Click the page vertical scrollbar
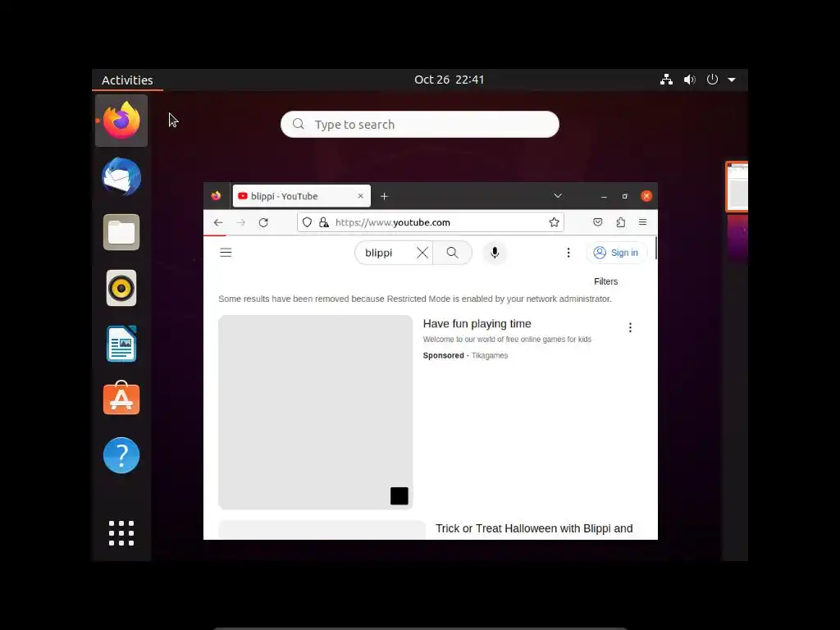The height and width of the screenshot is (630, 840). click(655, 249)
